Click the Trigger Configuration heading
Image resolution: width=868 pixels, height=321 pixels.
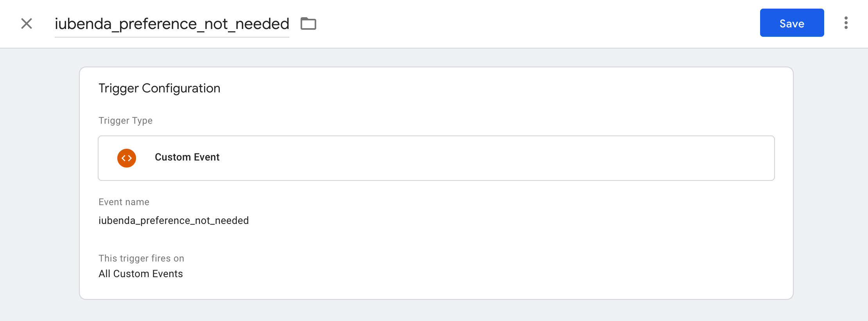click(x=159, y=88)
